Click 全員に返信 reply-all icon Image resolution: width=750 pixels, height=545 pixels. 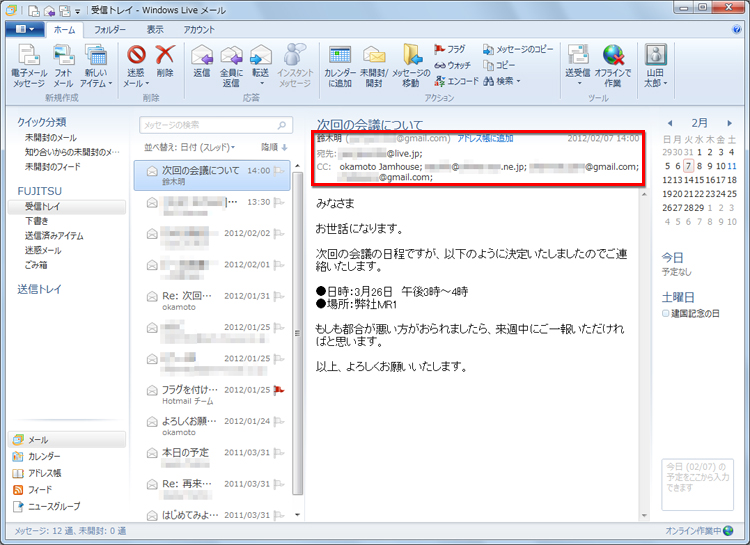pyautogui.click(x=232, y=66)
